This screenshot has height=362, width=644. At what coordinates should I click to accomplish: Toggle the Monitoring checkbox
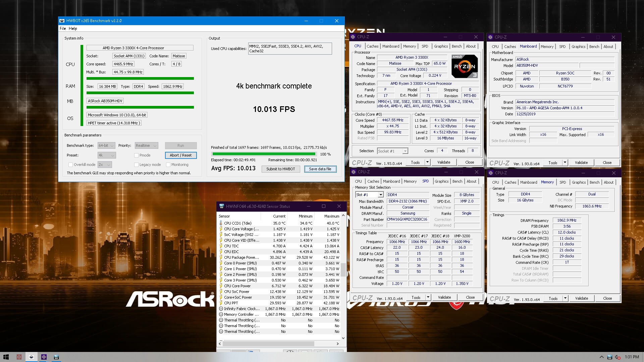click(168, 165)
